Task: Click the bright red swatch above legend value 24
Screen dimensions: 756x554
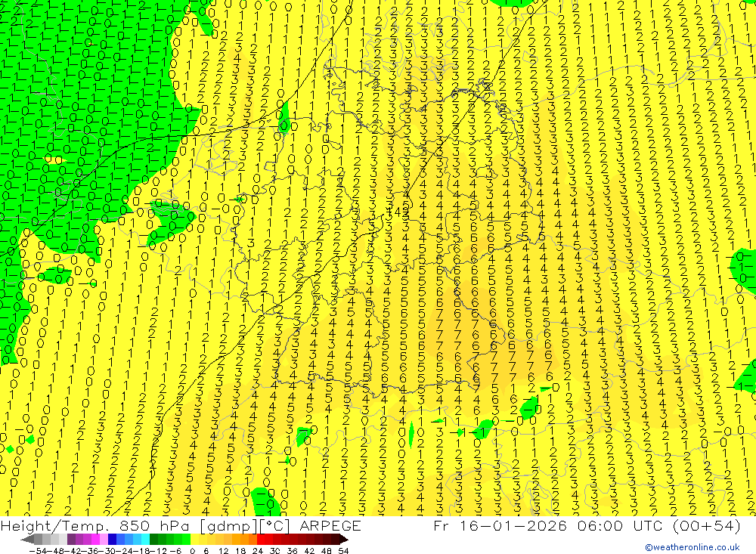Action: [261, 539]
